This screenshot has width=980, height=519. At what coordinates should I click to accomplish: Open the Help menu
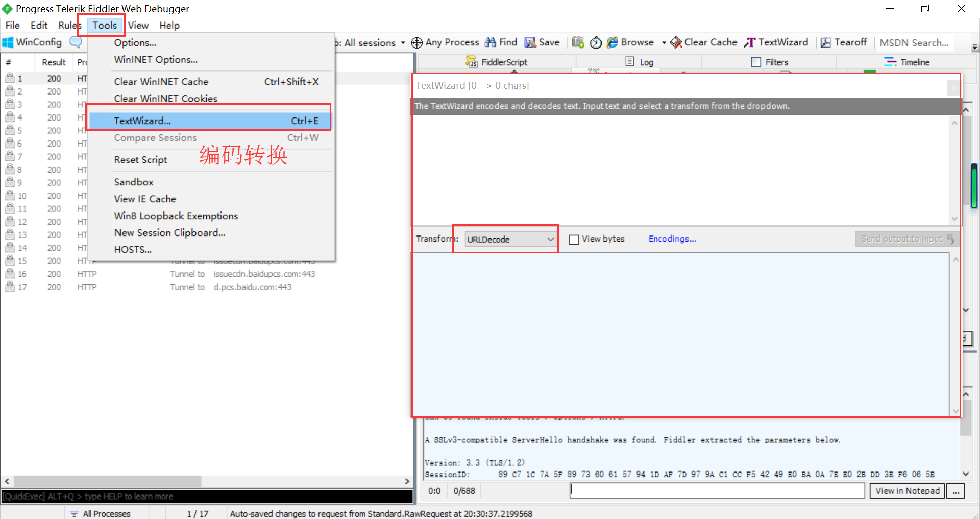click(169, 25)
